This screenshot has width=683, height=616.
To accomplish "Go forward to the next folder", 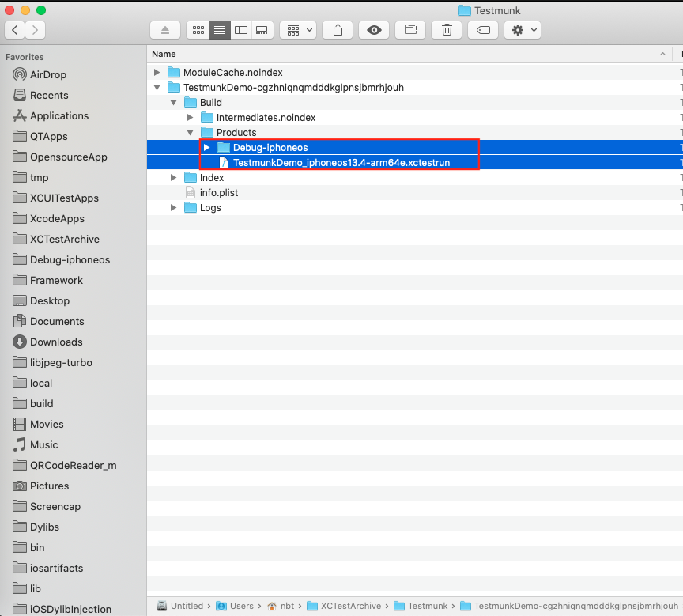I will tap(36, 30).
